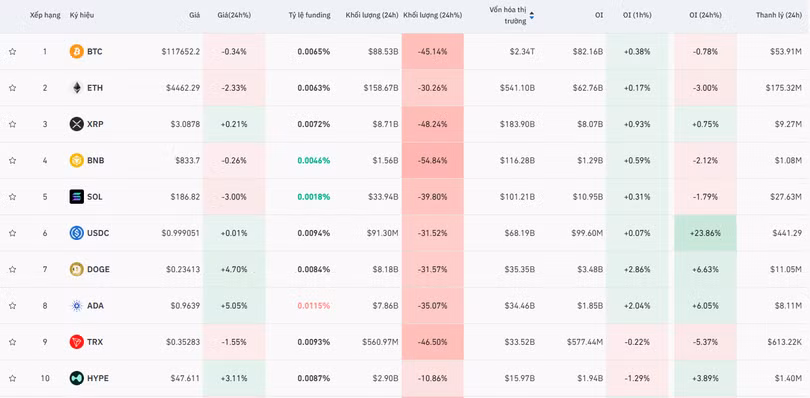Screen dimensions: 810x398
Task: Open the SOL symbol link
Action: coord(95,196)
